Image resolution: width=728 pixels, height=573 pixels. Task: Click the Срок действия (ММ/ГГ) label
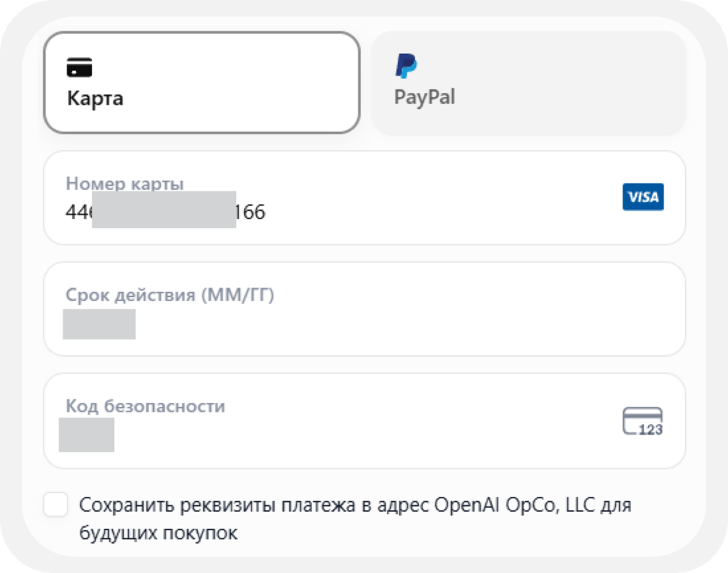pos(170,295)
